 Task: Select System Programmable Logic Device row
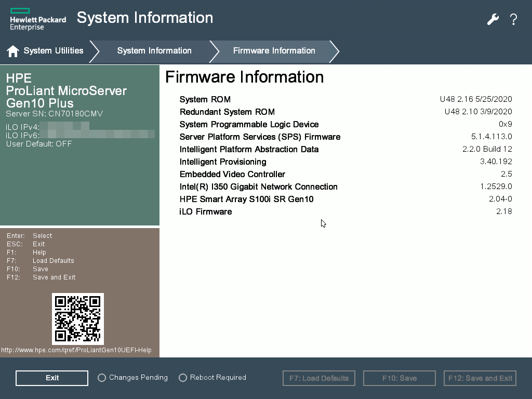point(345,125)
